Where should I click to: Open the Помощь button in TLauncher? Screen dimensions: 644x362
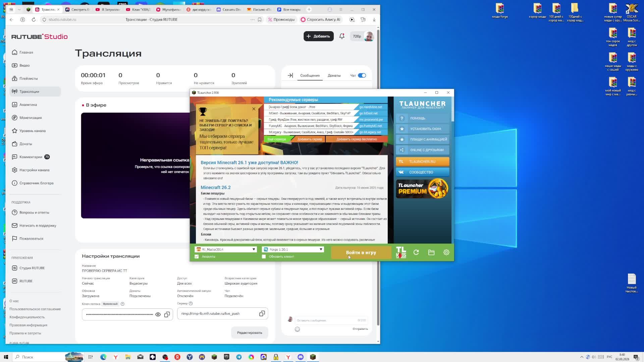[x=422, y=118]
